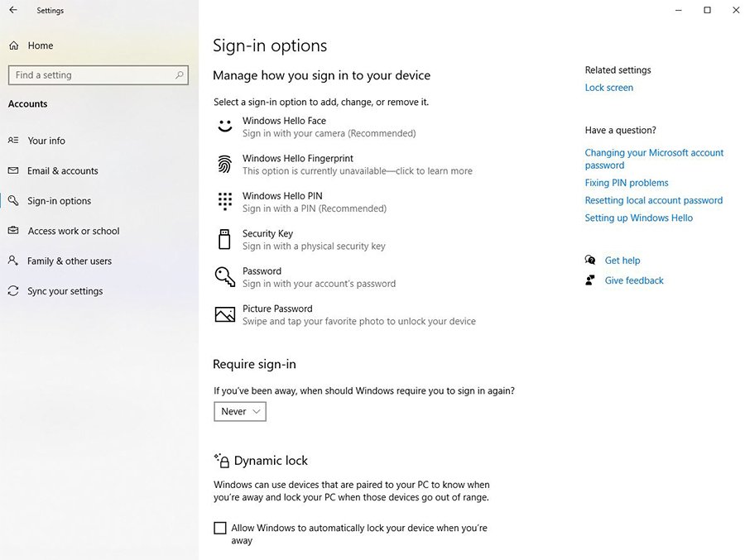Image resolution: width=745 pixels, height=560 pixels.
Task: Click the Find a setting search box
Action: point(98,74)
